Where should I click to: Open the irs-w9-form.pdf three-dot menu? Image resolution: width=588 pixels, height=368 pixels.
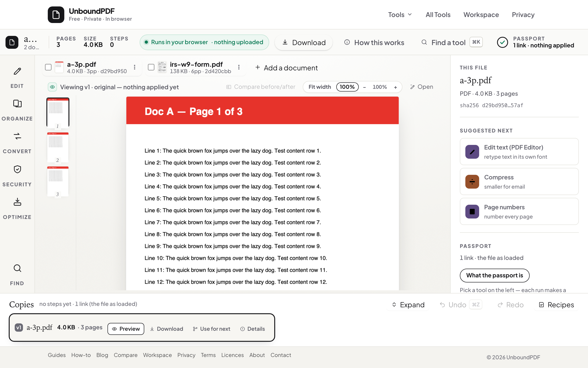[239, 67]
